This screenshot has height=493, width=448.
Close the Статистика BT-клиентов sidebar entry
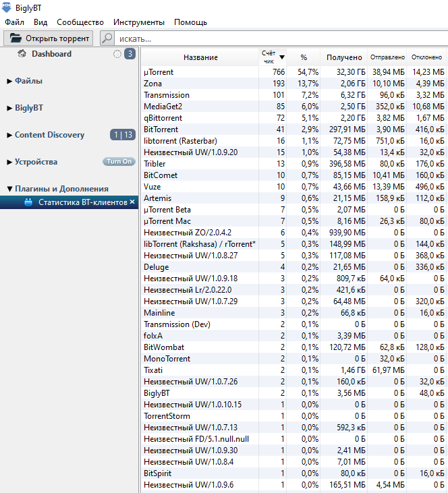coord(132,202)
